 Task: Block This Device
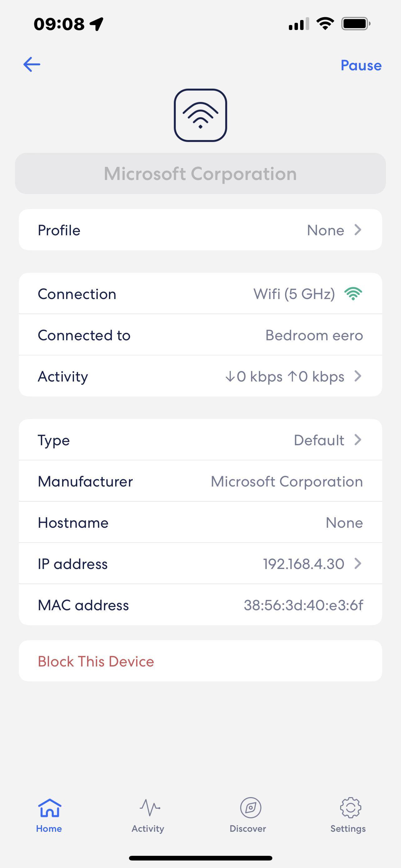[x=96, y=661]
